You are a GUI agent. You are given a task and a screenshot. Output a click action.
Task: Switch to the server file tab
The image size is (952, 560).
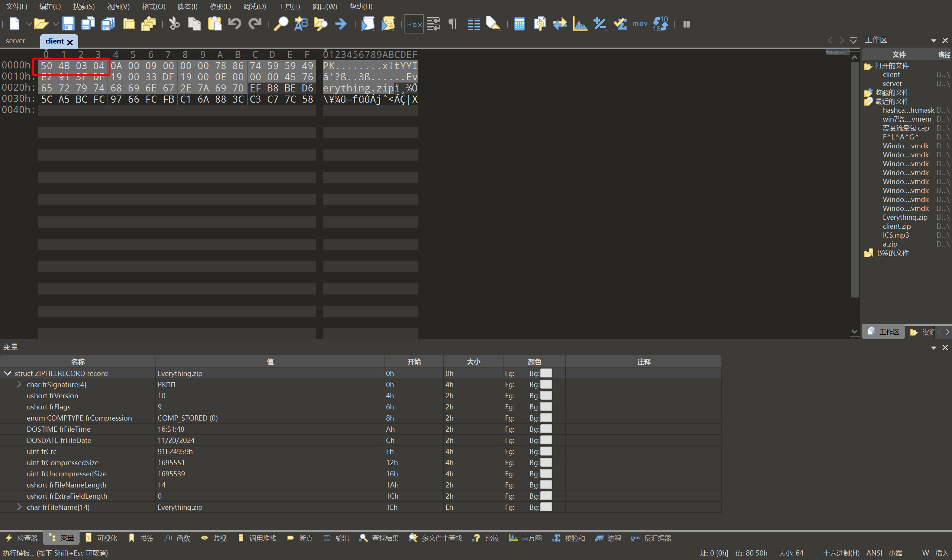[16, 41]
